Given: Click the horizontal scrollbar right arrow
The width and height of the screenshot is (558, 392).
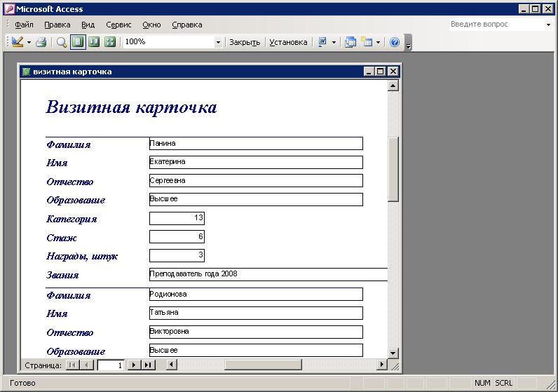Looking at the screenshot, I should (x=382, y=365).
